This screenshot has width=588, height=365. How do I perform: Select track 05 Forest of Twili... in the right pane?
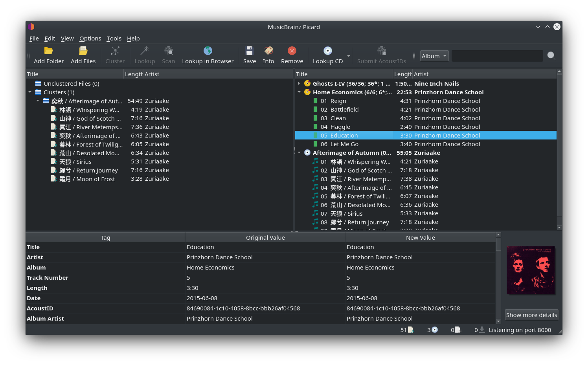[x=426, y=196]
